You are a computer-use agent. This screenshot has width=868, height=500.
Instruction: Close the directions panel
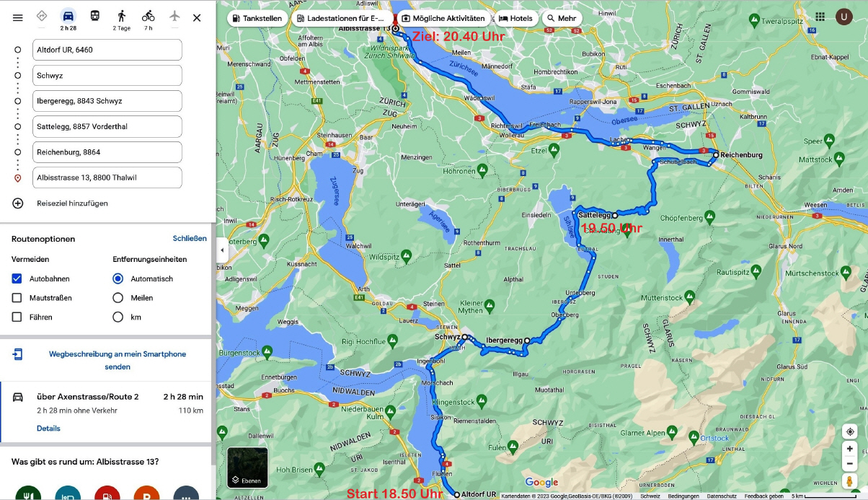[197, 17]
